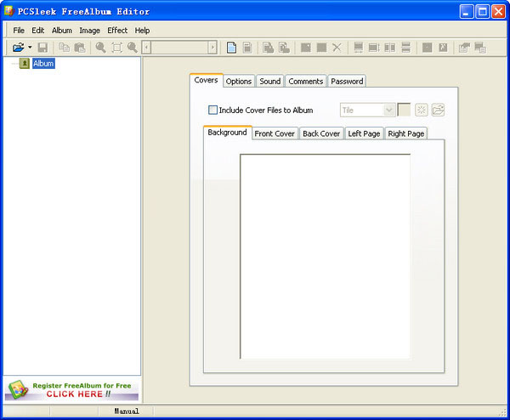Click the Open album folder icon

(17, 48)
